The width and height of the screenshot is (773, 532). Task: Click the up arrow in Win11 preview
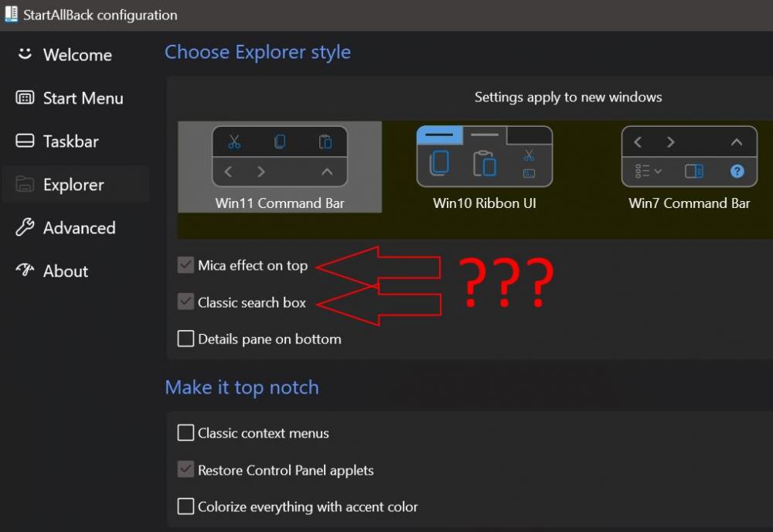click(327, 172)
